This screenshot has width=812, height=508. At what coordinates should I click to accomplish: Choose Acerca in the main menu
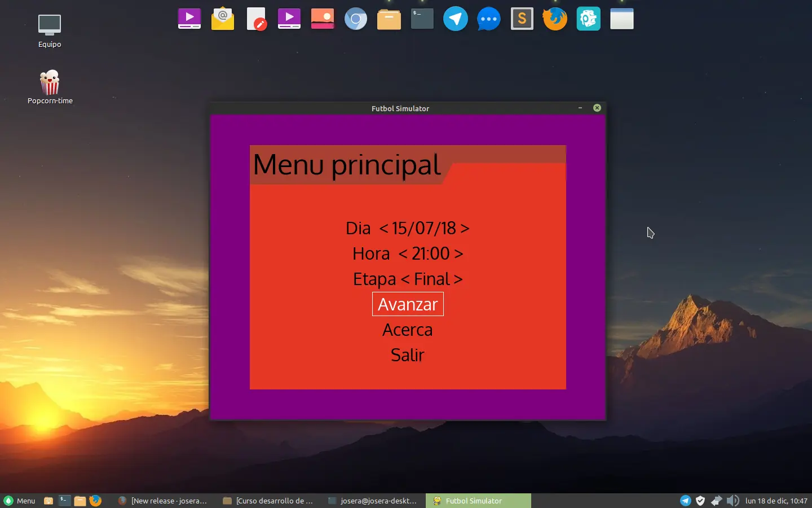[408, 330]
